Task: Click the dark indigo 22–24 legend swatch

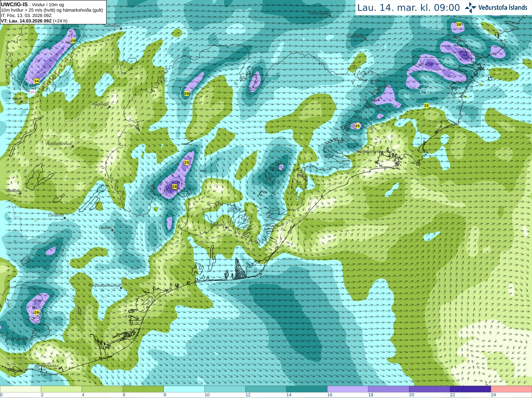Action: tap(470, 389)
